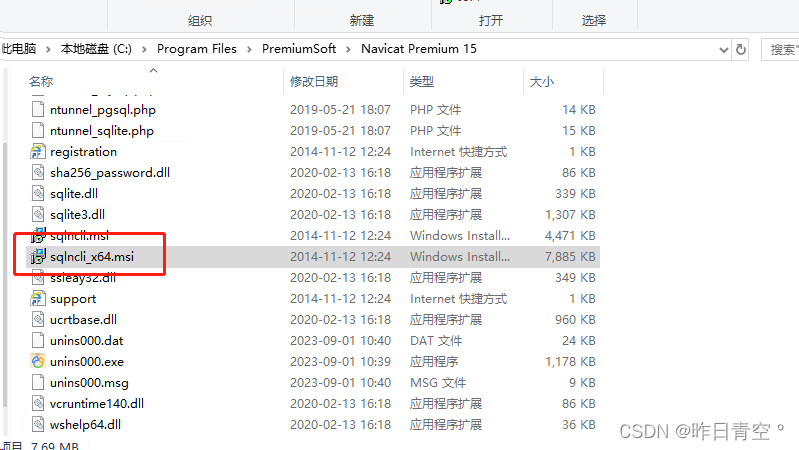
Task: Click the 1,307 KB size cell
Action: pyautogui.click(x=570, y=215)
